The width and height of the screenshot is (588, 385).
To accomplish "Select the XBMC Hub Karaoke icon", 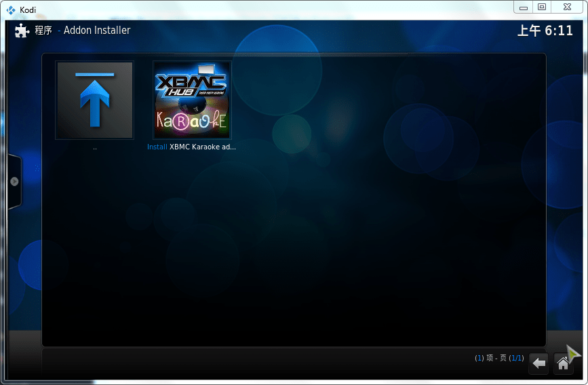I will click(192, 100).
